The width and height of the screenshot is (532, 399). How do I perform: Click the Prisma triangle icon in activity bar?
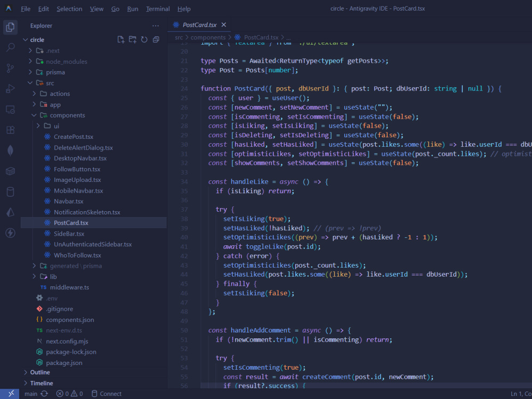tap(10, 212)
